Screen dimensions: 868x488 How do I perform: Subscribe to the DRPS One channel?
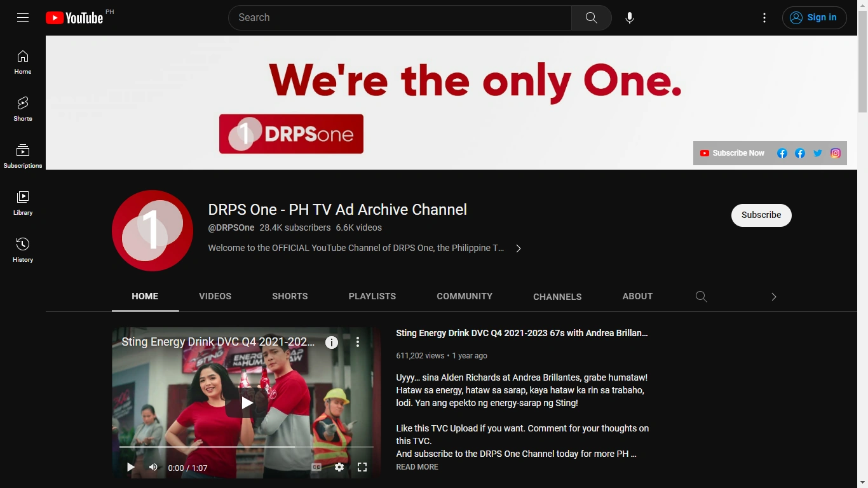[761, 215]
